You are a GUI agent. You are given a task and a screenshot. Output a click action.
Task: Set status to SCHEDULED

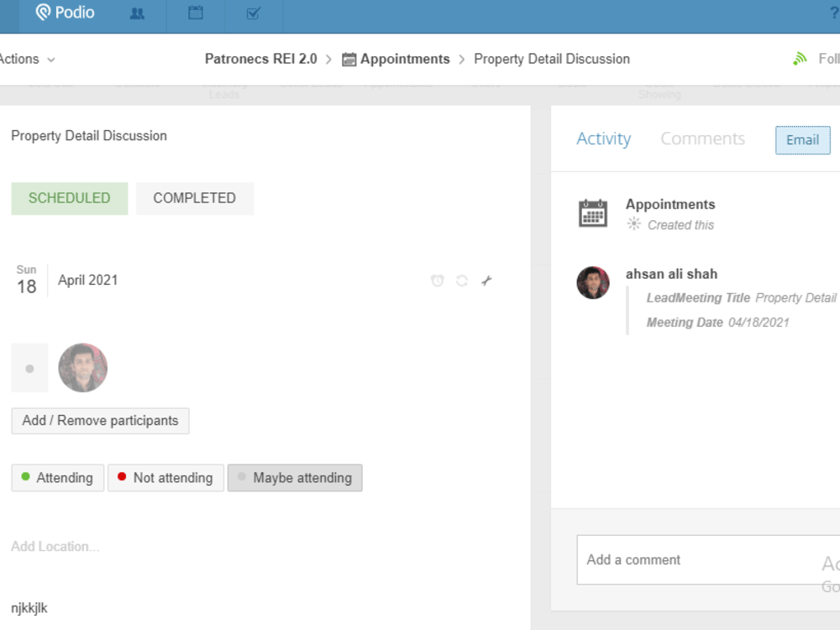coord(70,198)
